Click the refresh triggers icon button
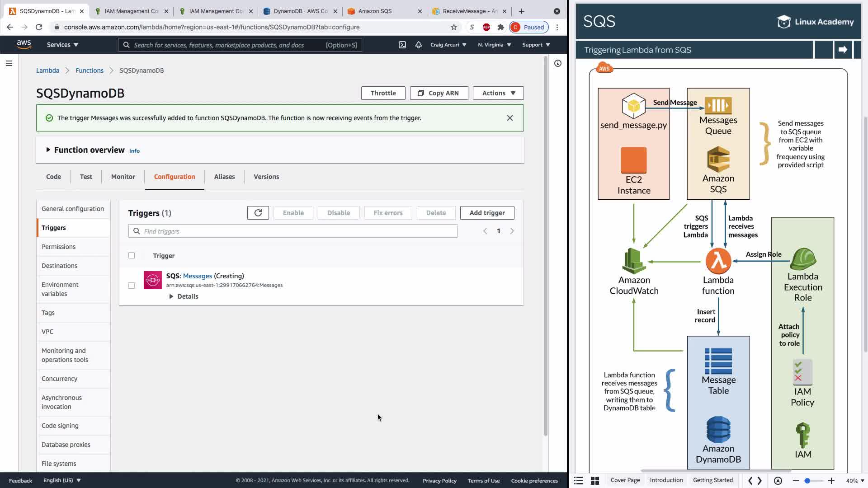 tap(258, 213)
